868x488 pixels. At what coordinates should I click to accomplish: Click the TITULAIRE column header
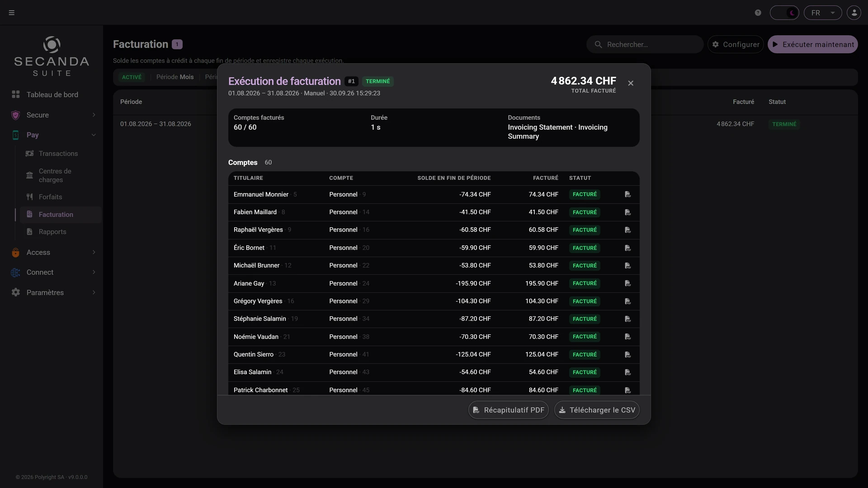pyautogui.click(x=248, y=178)
